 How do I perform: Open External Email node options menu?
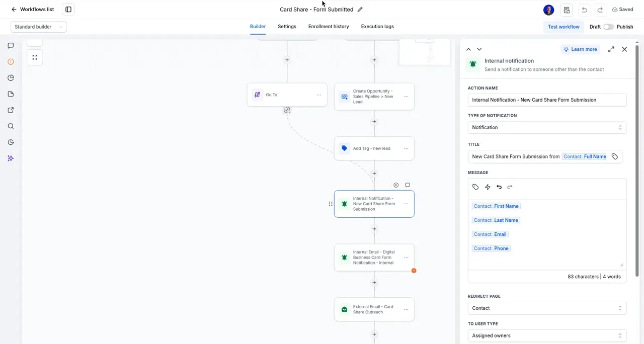click(406, 309)
